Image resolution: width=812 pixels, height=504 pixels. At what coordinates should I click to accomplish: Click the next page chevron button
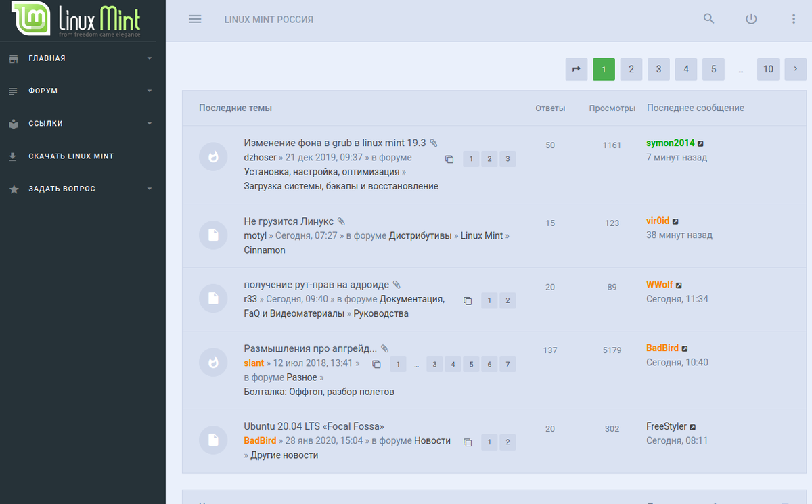pyautogui.click(x=796, y=69)
